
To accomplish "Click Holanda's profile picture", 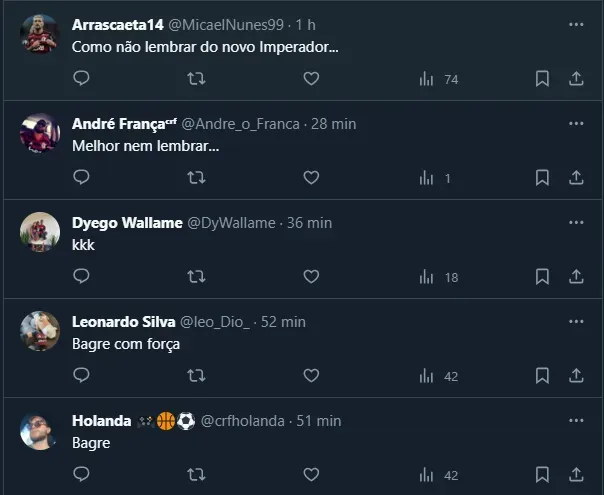I will pyautogui.click(x=40, y=431).
